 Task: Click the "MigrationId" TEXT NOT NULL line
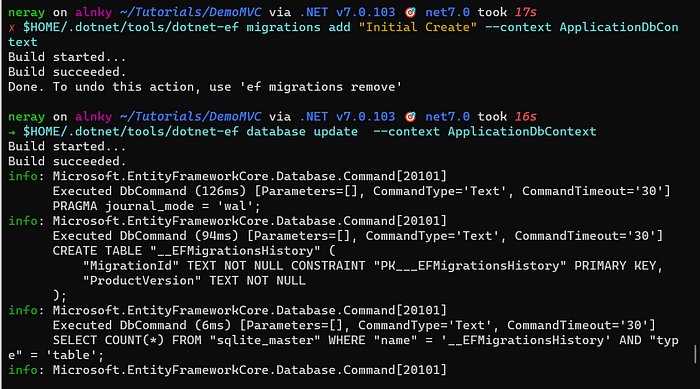[x=373, y=266]
